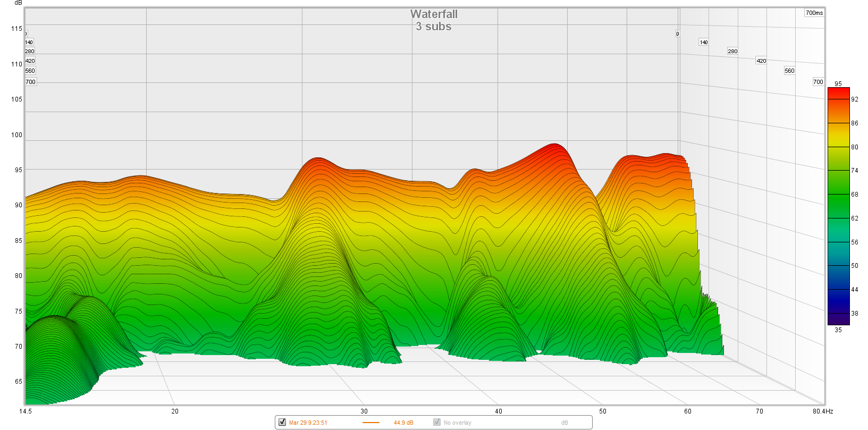The height and width of the screenshot is (430, 868).
Task: Click the 105 dB level axis label
Action: [16, 99]
